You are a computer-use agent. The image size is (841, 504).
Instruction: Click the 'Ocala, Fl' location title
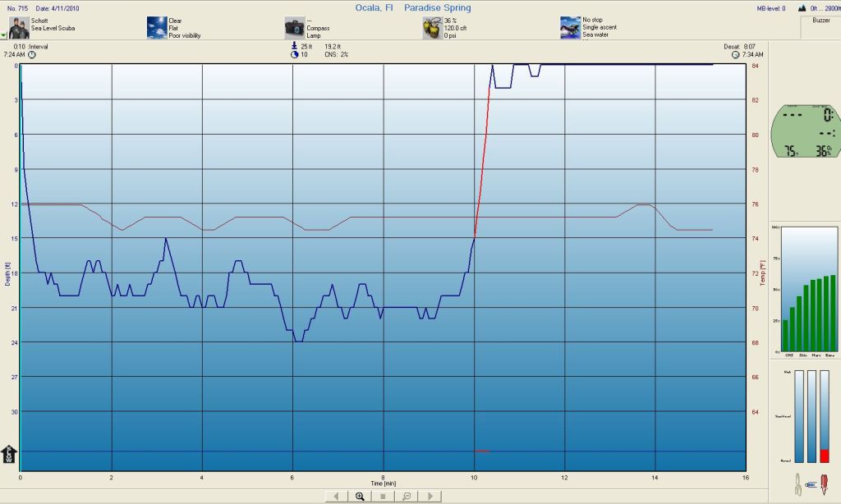(374, 7)
